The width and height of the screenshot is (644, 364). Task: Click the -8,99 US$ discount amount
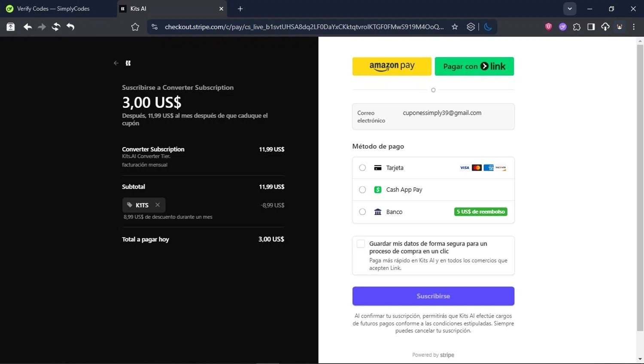(x=272, y=205)
